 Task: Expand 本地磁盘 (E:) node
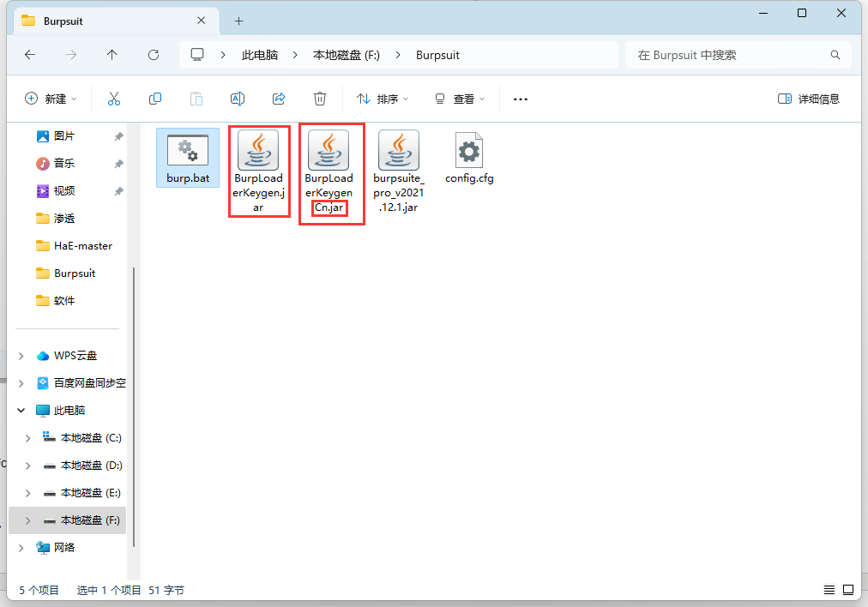tap(27, 493)
